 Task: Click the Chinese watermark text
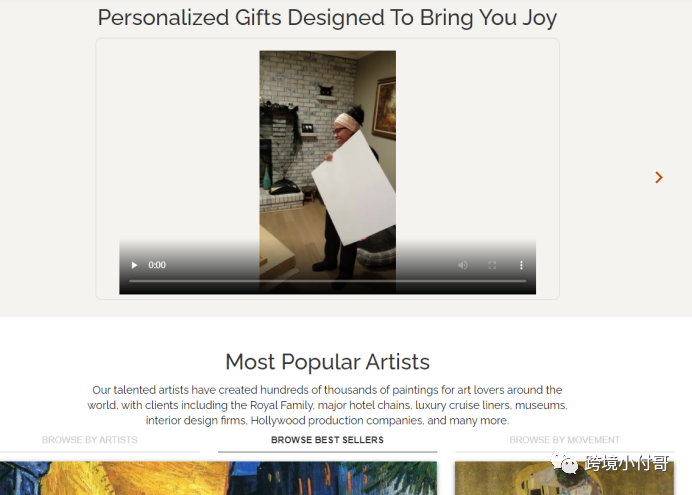[627, 463]
